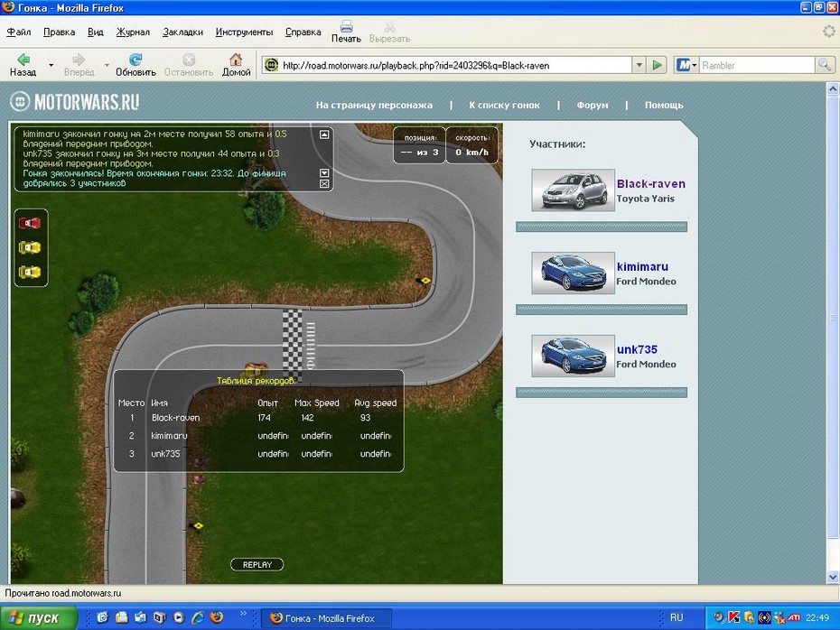Click the site icon in the address bar
Image resolution: width=840 pixels, height=630 pixels.
coord(272,65)
